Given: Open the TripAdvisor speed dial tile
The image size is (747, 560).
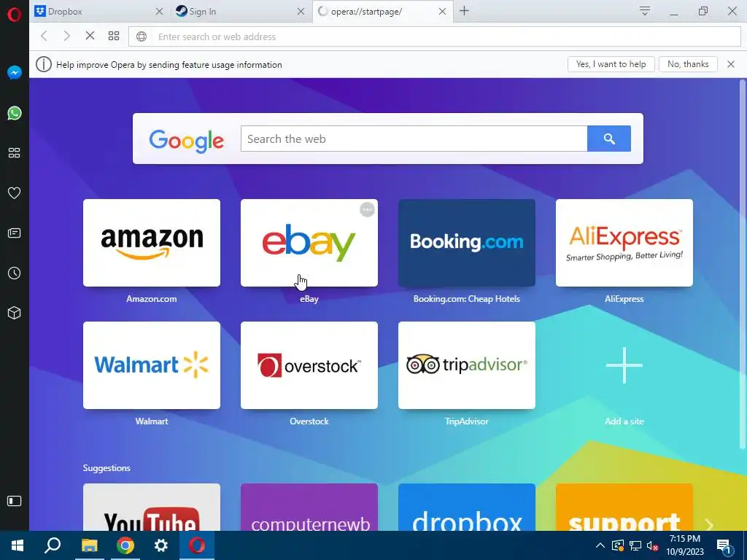Looking at the screenshot, I should 467,365.
